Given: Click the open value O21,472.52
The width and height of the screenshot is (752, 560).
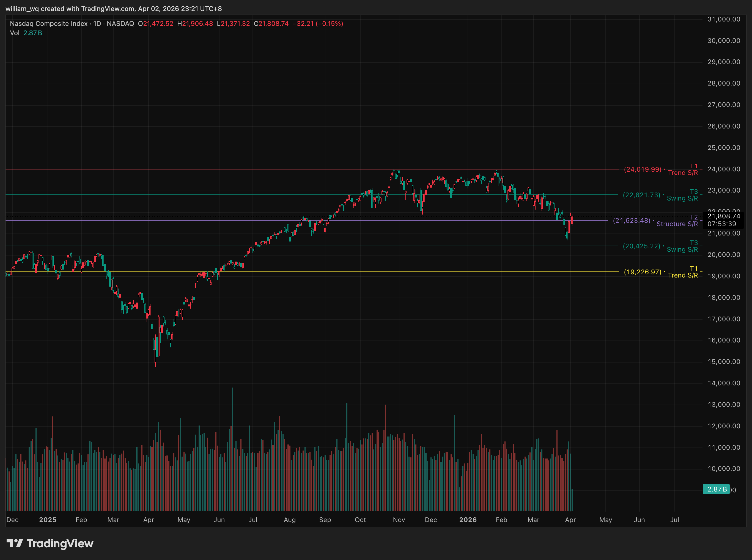Looking at the screenshot, I should [x=156, y=24].
